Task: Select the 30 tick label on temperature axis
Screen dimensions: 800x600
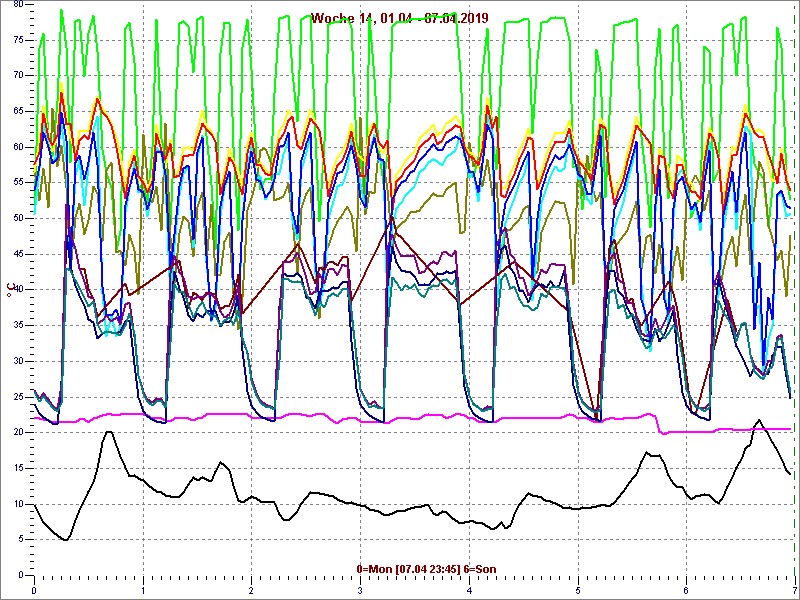Action: click(18, 361)
